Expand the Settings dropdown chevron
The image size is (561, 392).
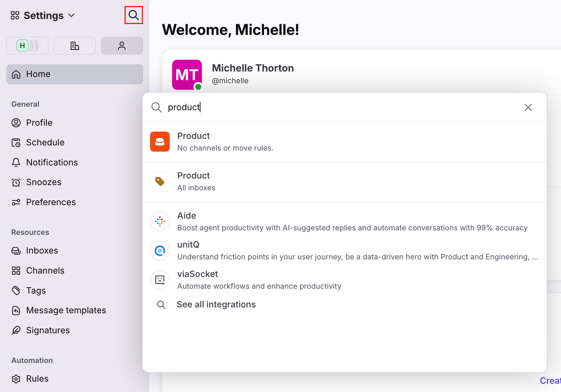72,16
